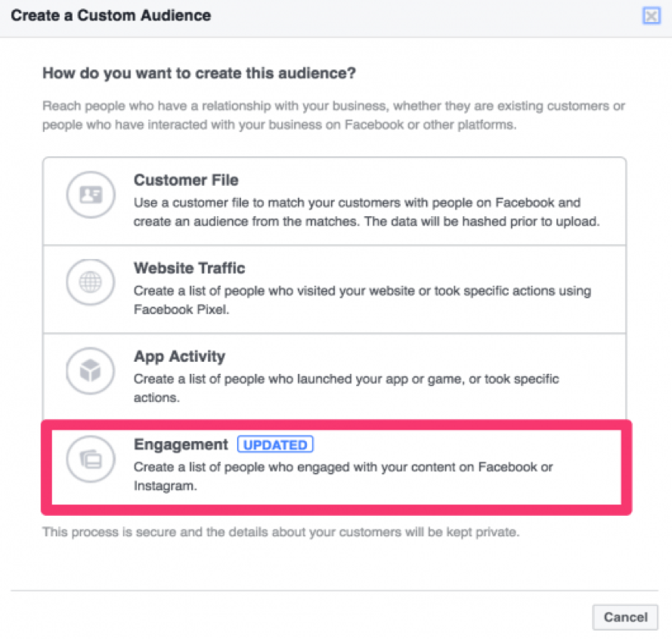Pick the App Activity heading

pyautogui.click(x=179, y=357)
